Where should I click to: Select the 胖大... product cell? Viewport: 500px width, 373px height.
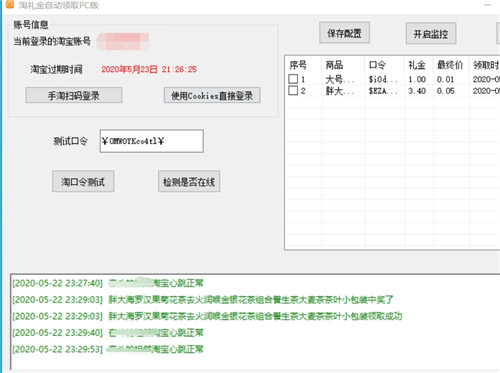340,91
